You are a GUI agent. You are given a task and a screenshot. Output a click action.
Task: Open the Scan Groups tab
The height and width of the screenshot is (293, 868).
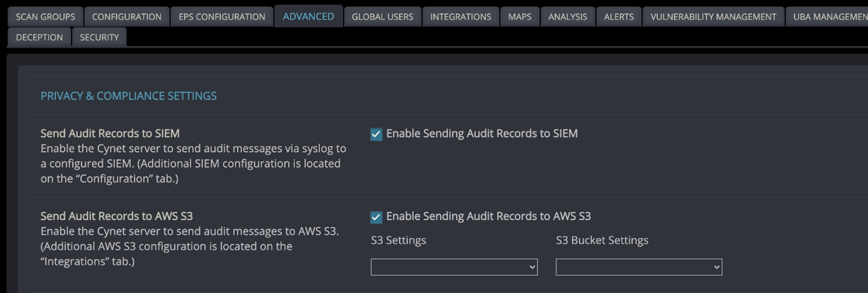45,16
